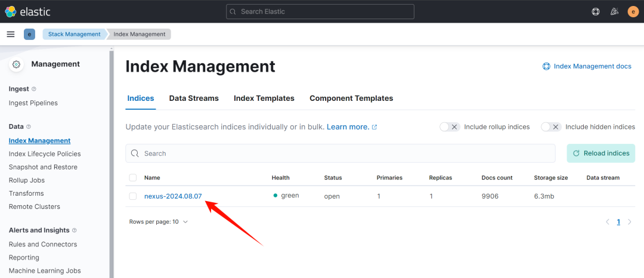Open the Rows per page dropdown
Image resolution: width=644 pixels, height=278 pixels.
[159, 222]
